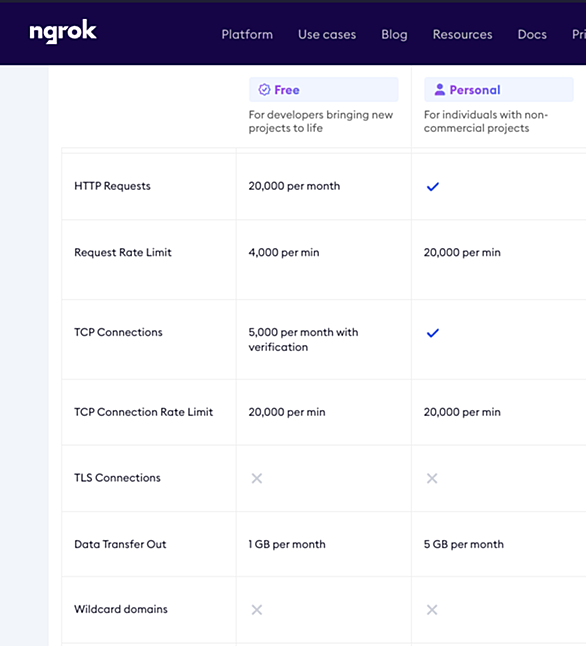The image size is (586, 646).
Task: Click TLS Connections X under Personal
Action: pos(432,478)
